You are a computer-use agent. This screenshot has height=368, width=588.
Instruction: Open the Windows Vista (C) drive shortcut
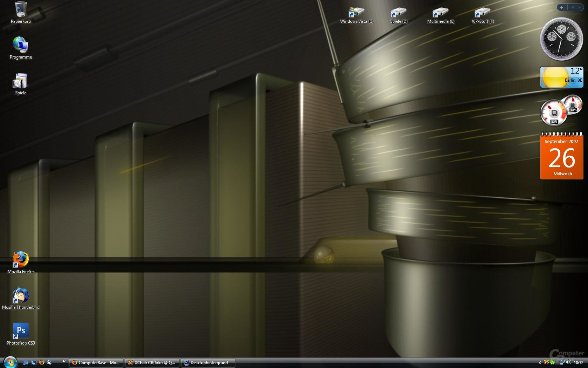coord(357,15)
